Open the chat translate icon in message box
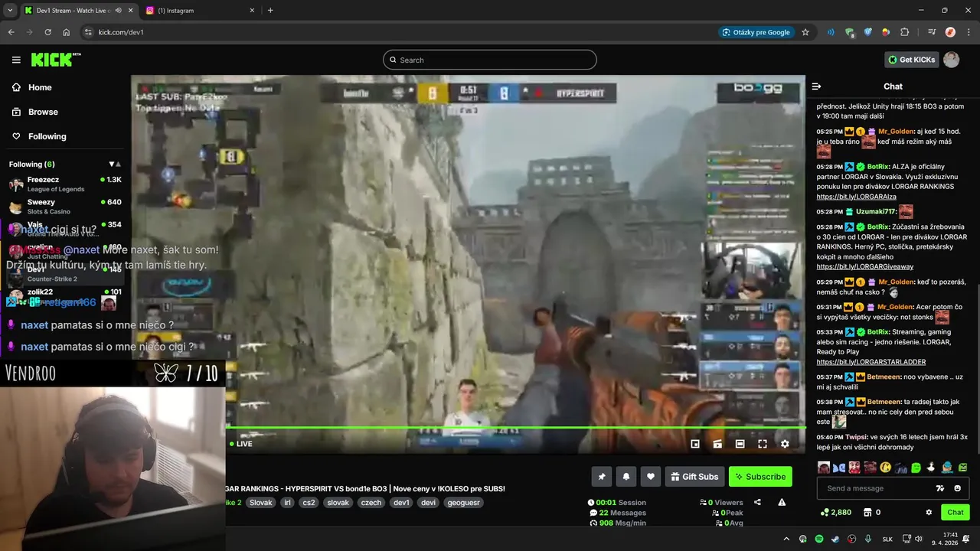 point(940,488)
